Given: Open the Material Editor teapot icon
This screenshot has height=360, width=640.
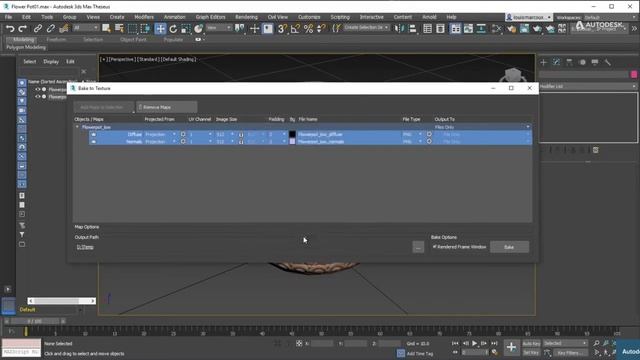Looking at the screenshot, I should 512,29.
